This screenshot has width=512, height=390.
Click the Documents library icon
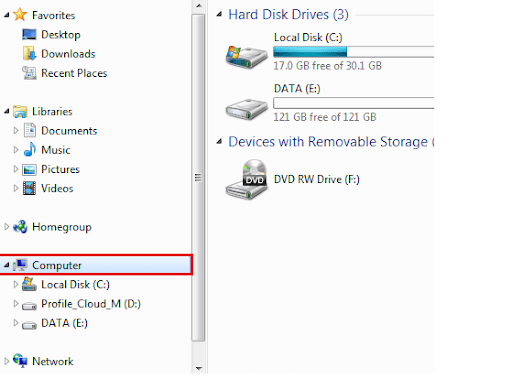pos(29,130)
